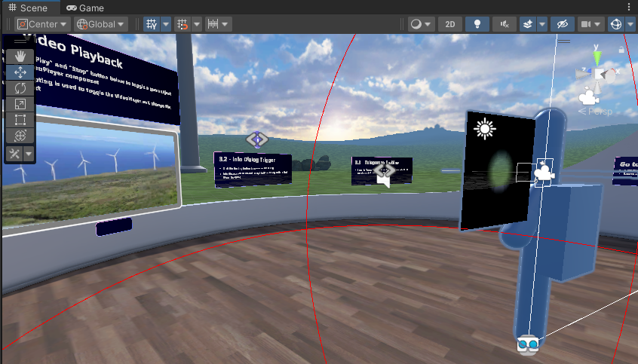Open scene camera settings dropdown
638x364 pixels.
(590, 24)
